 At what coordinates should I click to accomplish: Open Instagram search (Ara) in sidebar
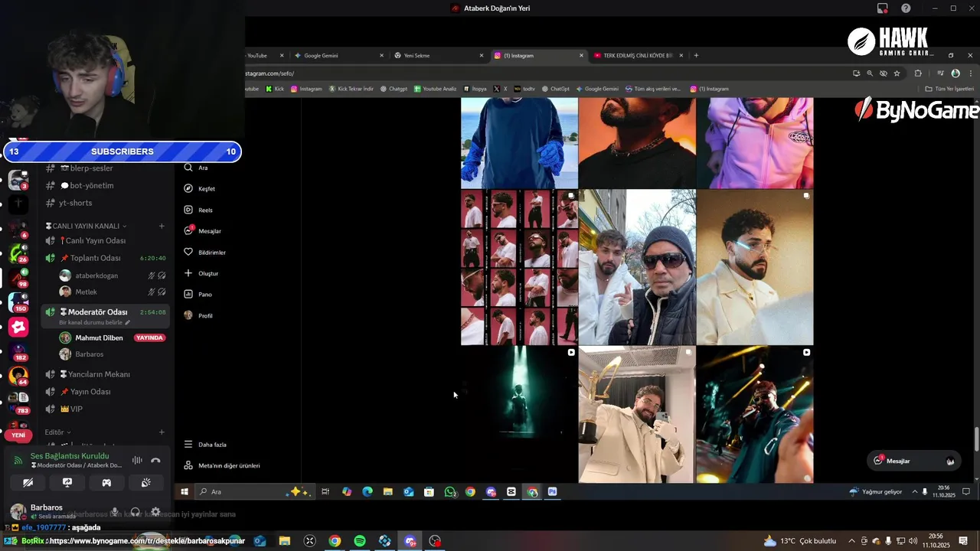coord(196,168)
